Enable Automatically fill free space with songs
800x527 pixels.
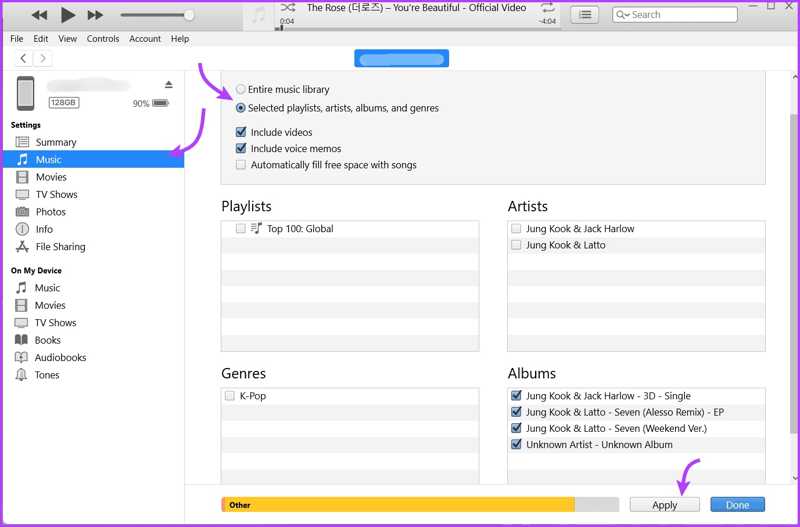pos(241,165)
